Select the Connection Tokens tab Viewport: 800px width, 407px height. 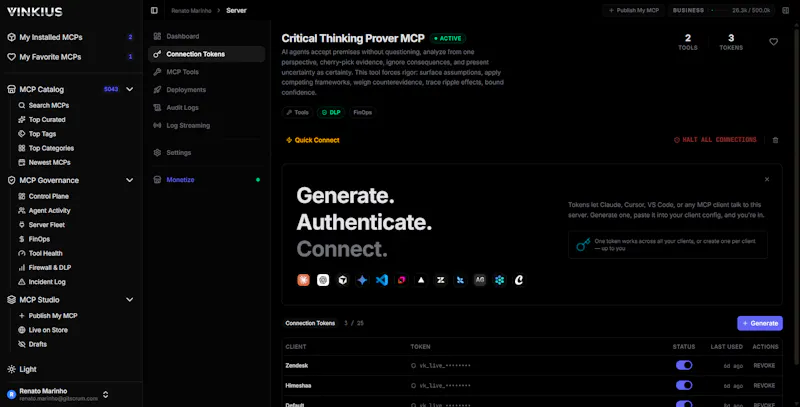click(207, 54)
